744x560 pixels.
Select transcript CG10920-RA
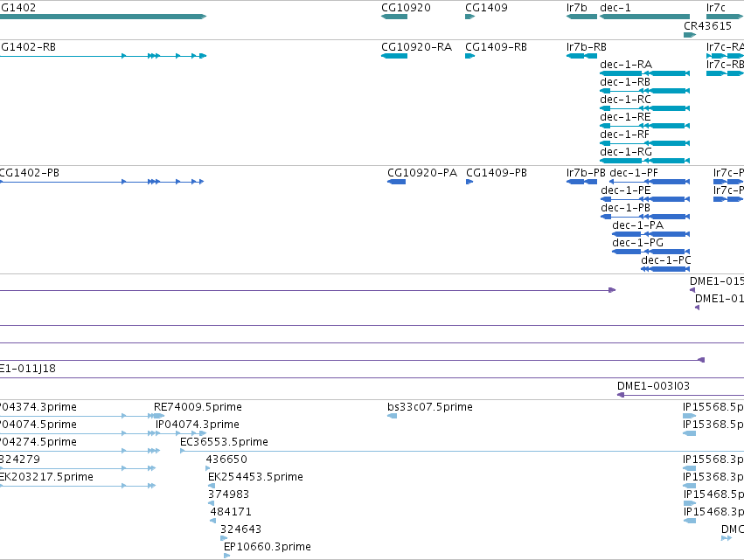point(394,56)
